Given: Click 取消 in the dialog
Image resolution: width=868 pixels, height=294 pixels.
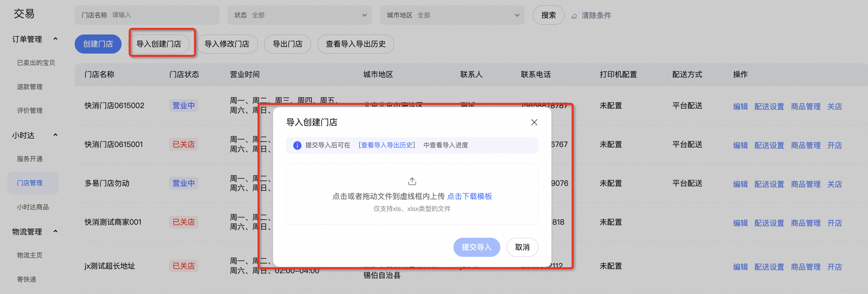Looking at the screenshot, I should 522,247.
